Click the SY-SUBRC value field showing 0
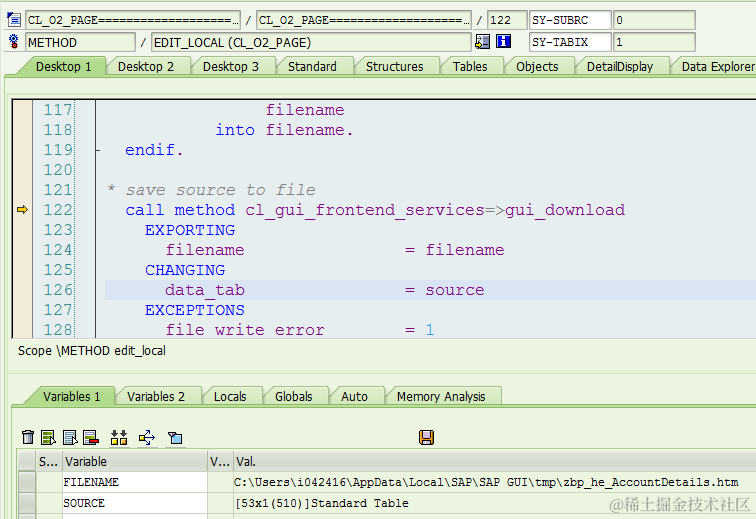This screenshot has width=756, height=519. coord(654,20)
